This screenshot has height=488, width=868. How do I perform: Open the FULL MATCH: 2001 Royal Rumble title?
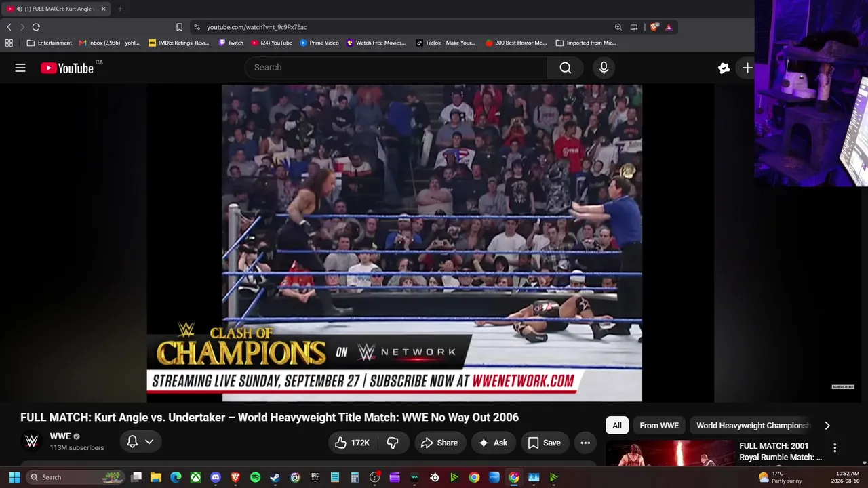click(x=781, y=451)
